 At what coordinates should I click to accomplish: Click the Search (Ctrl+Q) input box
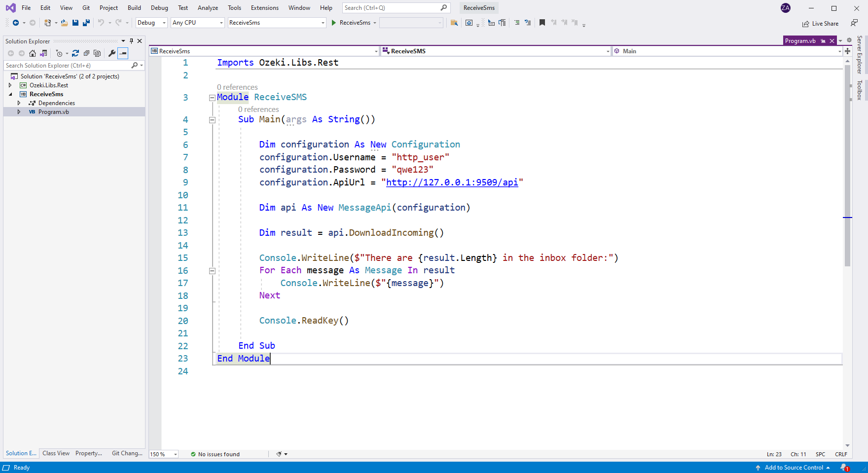click(x=396, y=8)
